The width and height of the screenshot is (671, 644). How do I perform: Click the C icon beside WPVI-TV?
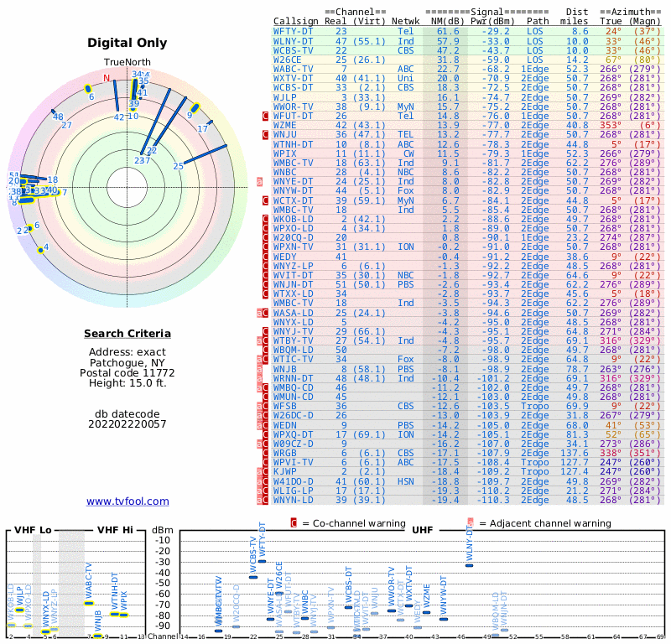point(265,463)
